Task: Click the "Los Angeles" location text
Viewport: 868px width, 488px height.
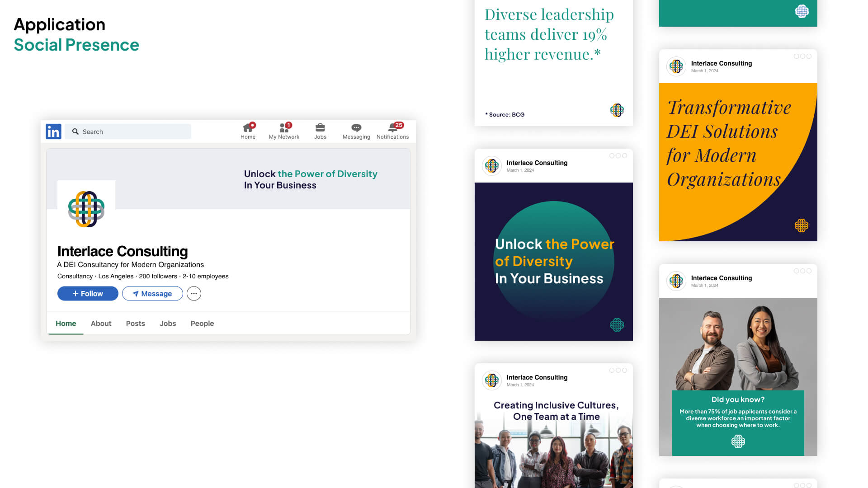Action: (116, 277)
